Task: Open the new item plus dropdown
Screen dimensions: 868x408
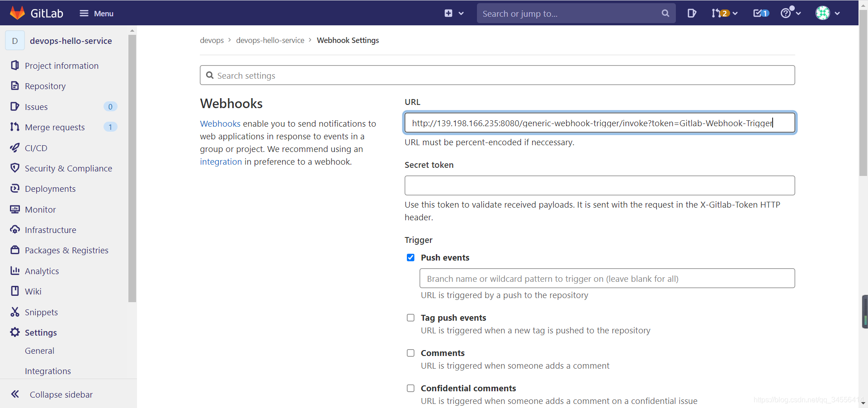Action: pos(453,13)
